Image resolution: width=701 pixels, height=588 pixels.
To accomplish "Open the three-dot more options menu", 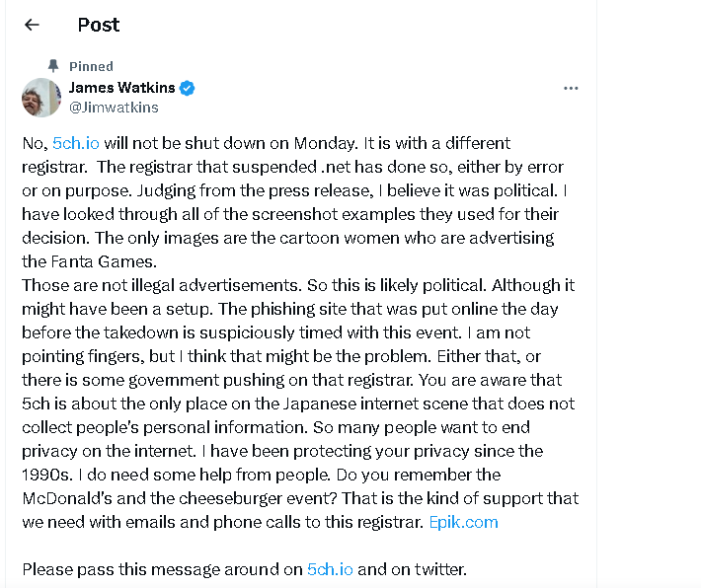I will coord(571,88).
